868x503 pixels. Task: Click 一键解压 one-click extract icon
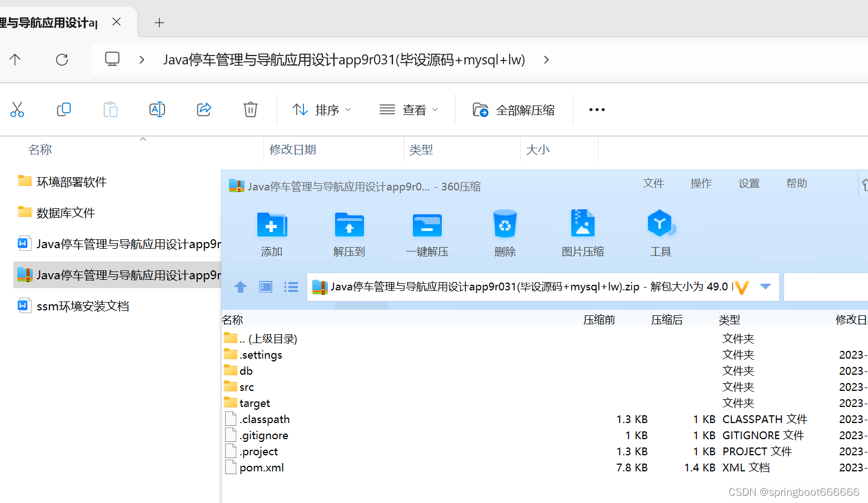click(x=427, y=233)
